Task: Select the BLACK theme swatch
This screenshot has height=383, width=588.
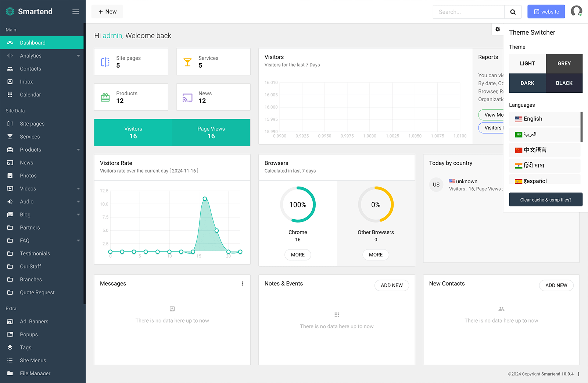Action: tap(564, 83)
